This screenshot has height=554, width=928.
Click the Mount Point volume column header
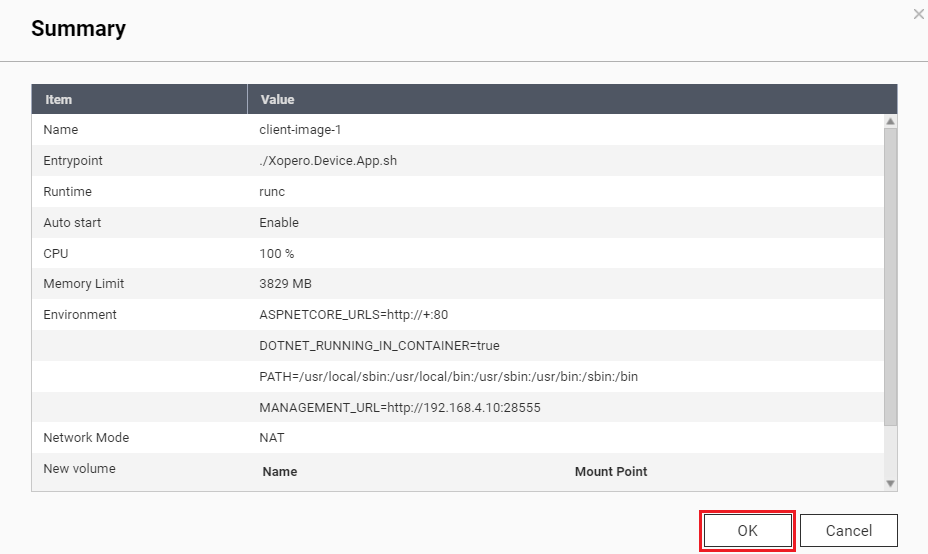(x=611, y=472)
